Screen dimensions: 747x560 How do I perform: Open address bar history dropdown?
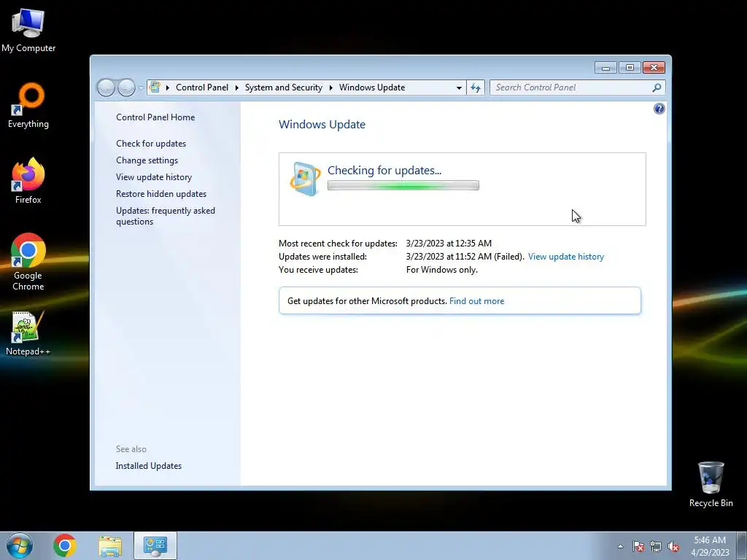[x=459, y=87]
